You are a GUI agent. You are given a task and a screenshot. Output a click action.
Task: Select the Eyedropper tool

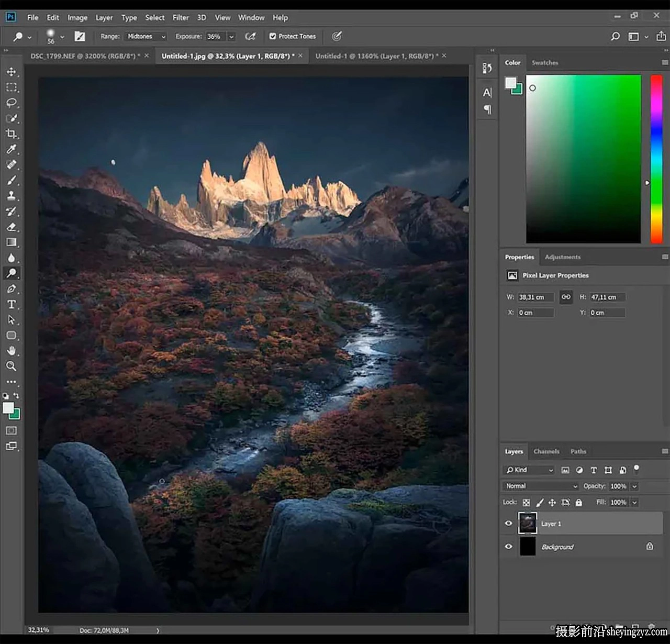[x=12, y=149]
